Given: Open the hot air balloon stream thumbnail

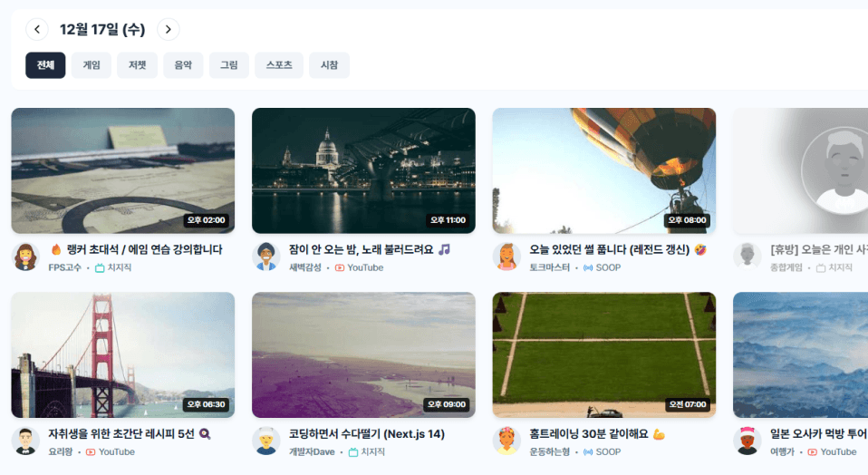Looking at the screenshot, I should (x=603, y=170).
